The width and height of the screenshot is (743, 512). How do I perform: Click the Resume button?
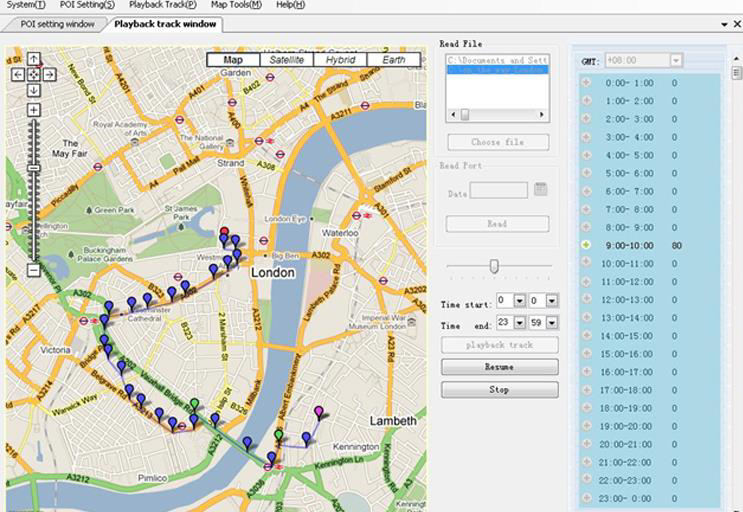click(499, 367)
